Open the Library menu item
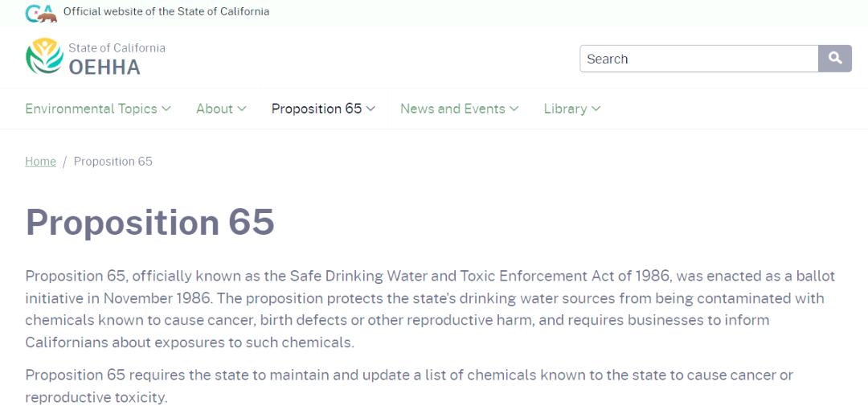 tap(565, 109)
